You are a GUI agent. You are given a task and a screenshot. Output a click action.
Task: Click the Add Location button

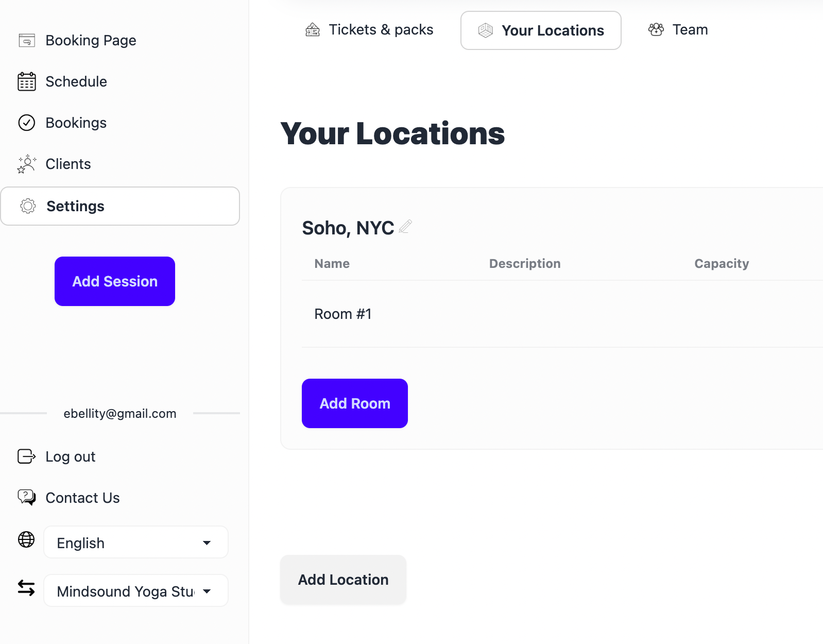coord(343,580)
